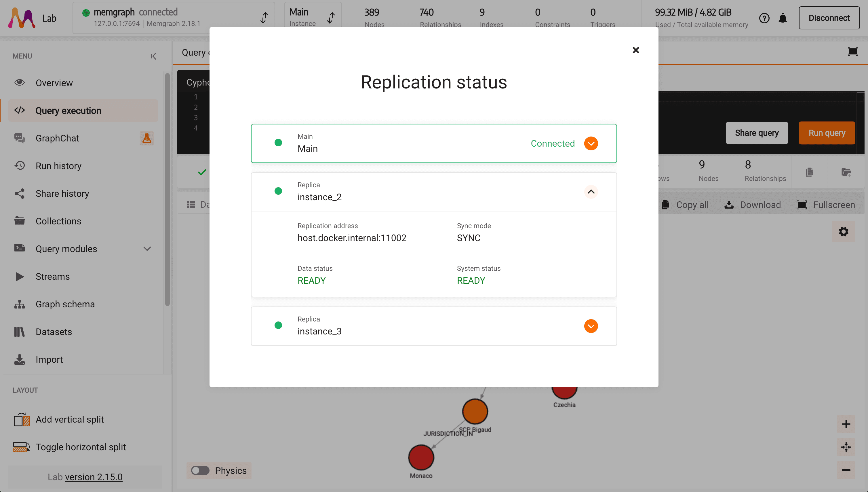This screenshot has width=868, height=492.
Task: Open Share history
Action: pos(83,194)
